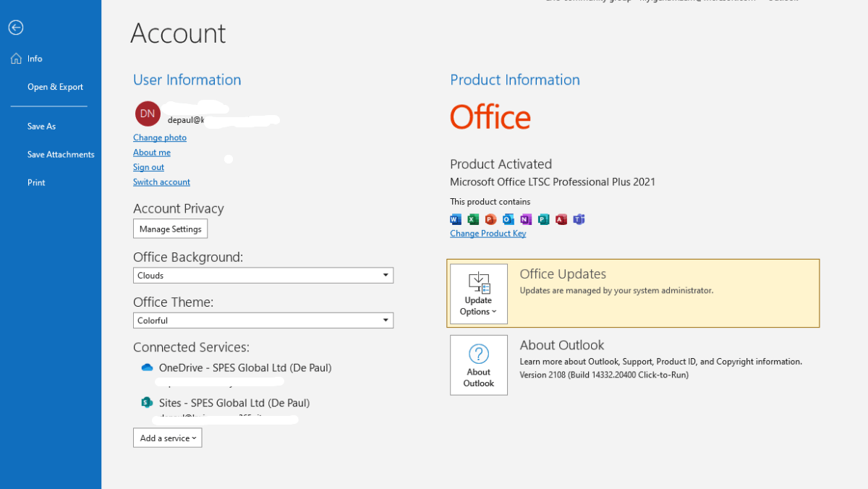Select Open & Export from the sidebar
Image resolution: width=868 pixels, height=489 pixels.
pos(55,86)
